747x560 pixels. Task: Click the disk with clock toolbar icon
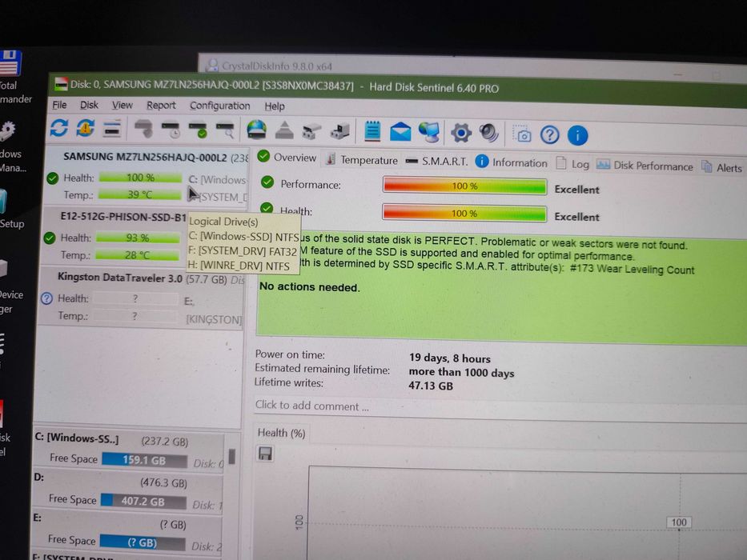click(171, 130)
